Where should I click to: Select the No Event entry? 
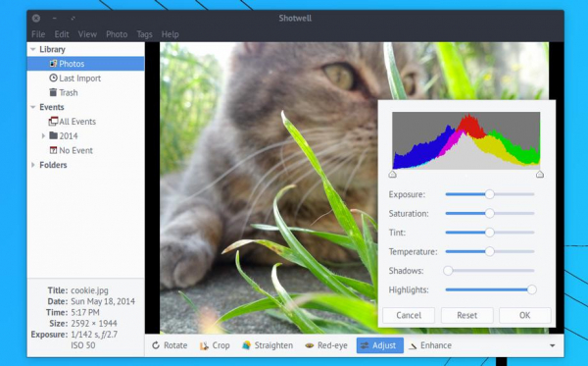[71, 150]
